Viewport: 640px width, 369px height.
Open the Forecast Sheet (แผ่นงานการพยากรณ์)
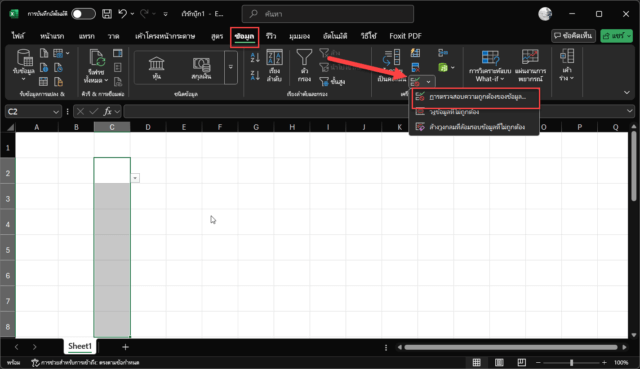[530, 65]
